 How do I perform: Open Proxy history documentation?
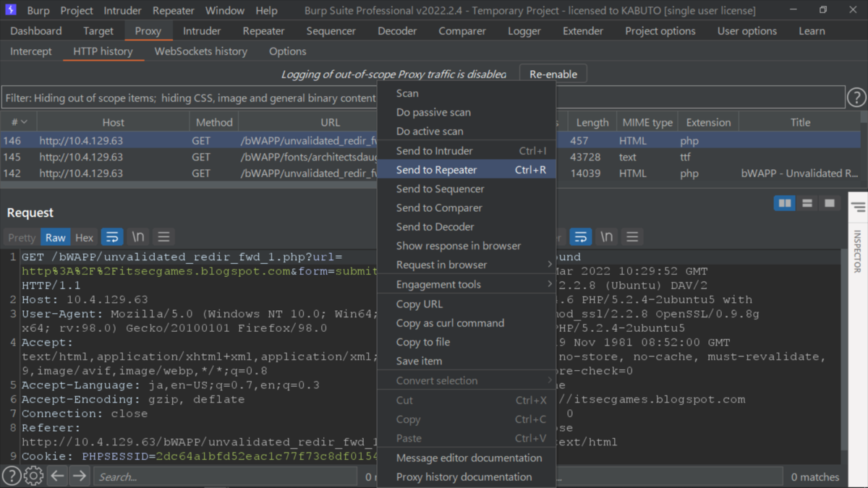tap(467, 476)
